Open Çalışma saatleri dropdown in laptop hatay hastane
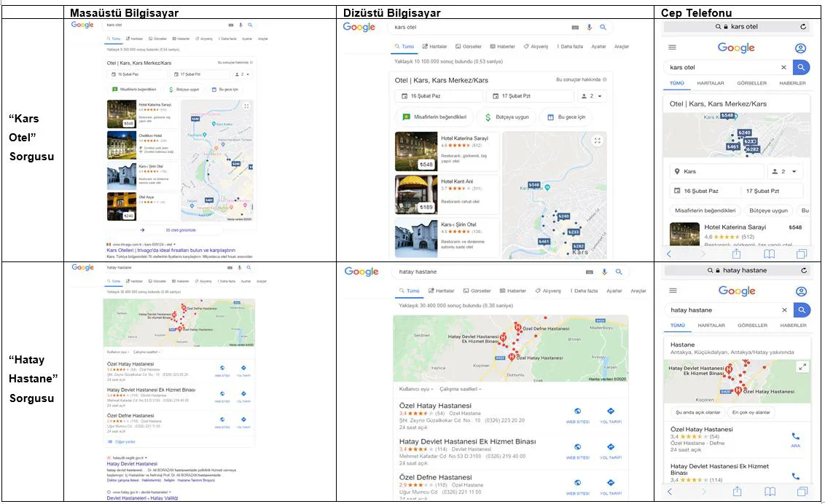 tap(461, 389)
